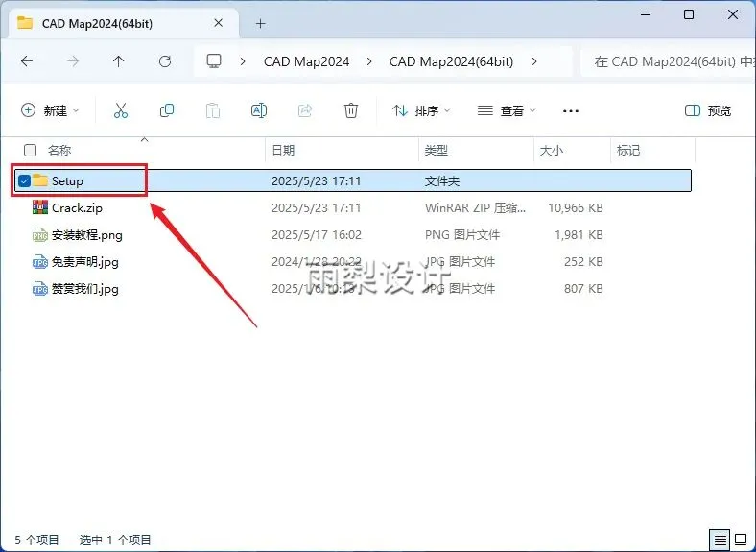756x552 pixels.
Task: Click the PNG 图片文件 type cell
Action: 462,235
